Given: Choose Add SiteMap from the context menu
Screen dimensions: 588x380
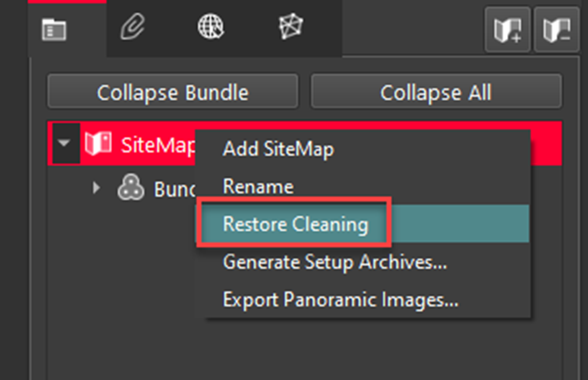Looking at the screenshot, I should [278, 149].
